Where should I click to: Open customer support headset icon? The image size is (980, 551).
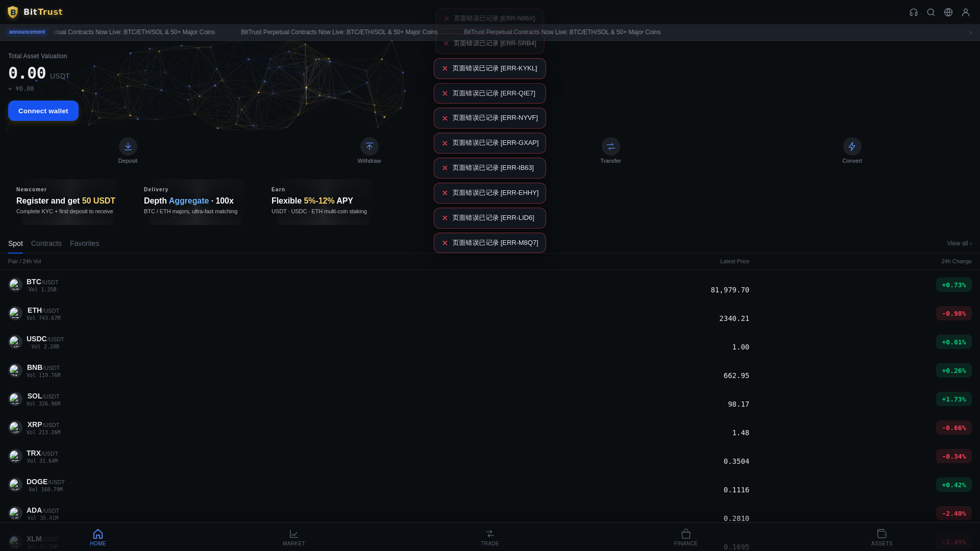[x=914, y=12]
